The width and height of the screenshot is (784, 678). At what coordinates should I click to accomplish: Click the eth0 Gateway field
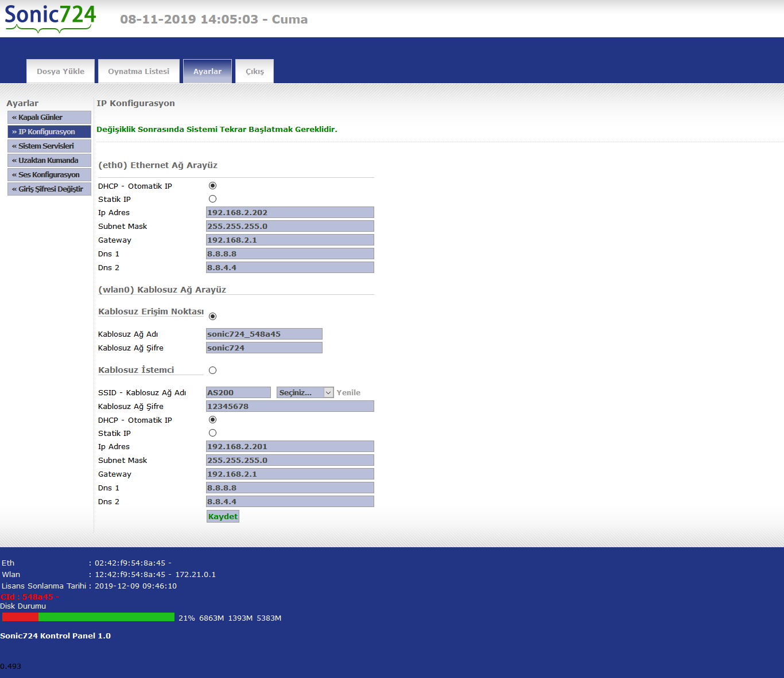[290, 240]
